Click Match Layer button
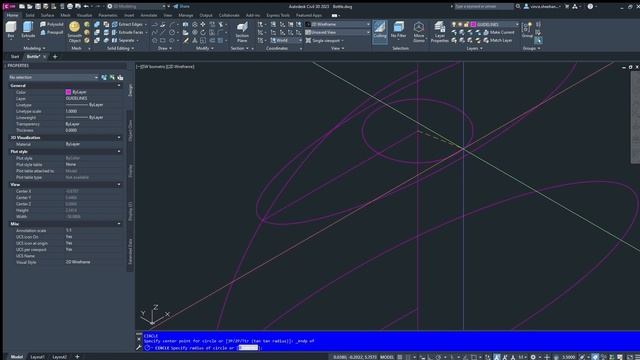The height and width of the screenshot is (360, 640). click(498, 40)
